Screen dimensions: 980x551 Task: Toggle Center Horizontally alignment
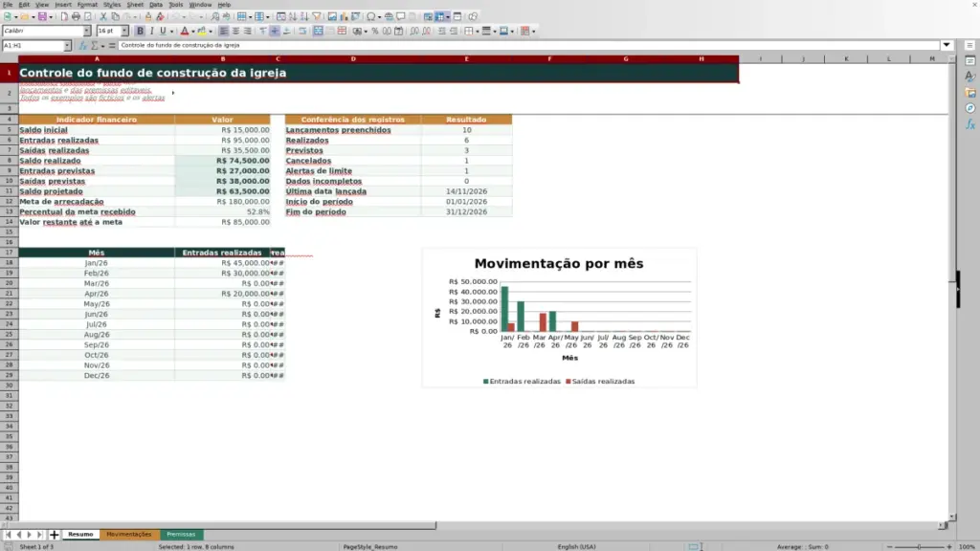coord(235,32)
